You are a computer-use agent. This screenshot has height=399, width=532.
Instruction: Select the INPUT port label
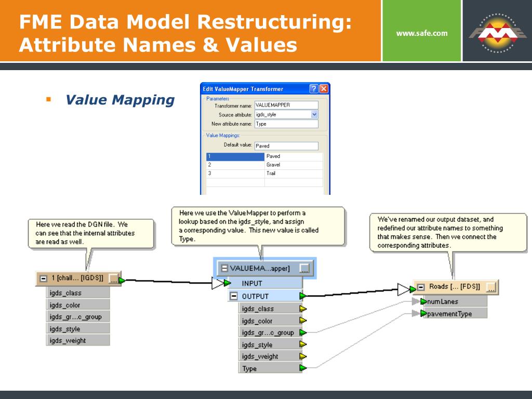tap(252, 283)
